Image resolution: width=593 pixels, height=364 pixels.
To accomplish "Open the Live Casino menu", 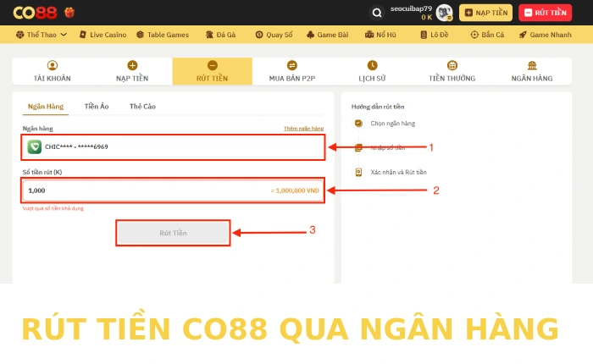I will point(103,35).
